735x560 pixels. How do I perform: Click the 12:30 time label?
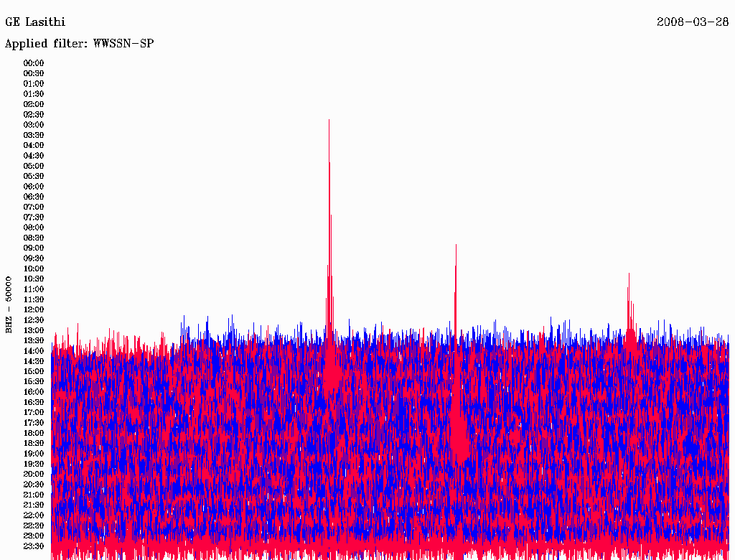[x=34, y=320]
